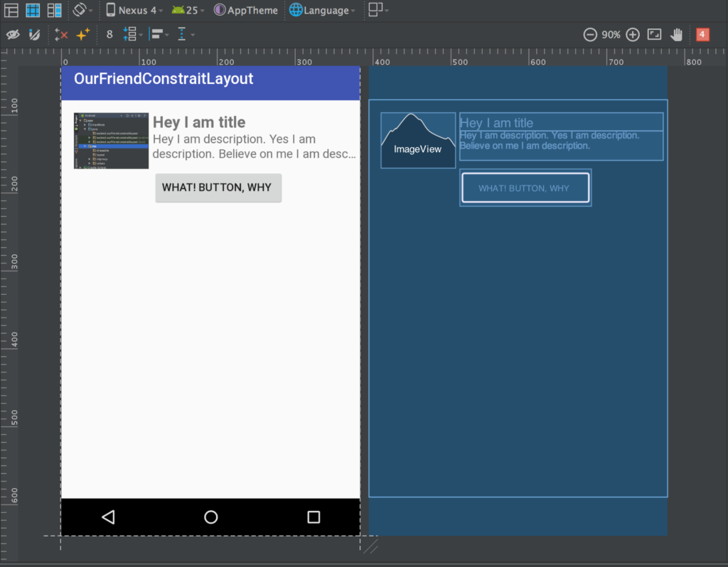Open API level 25 dropdown
Screen dimensions: 728x567
[188, 10]
